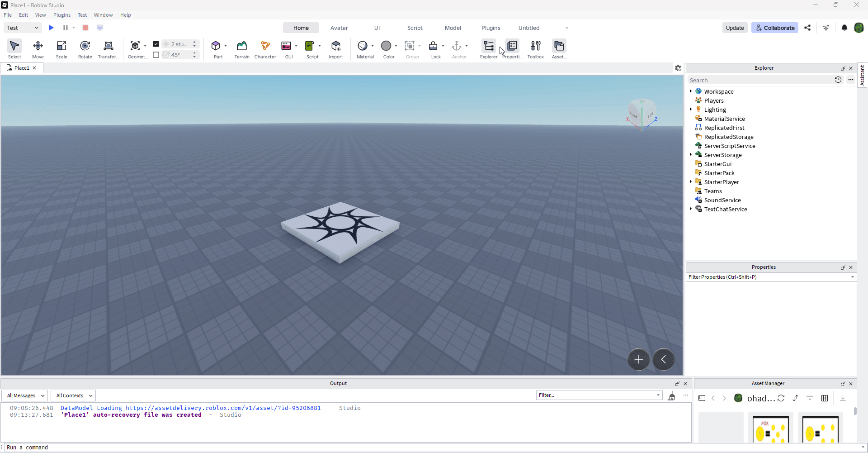868x467 pixels.
Task: Enable the 45° rotation snap checkbox
Action: point(156,55)
